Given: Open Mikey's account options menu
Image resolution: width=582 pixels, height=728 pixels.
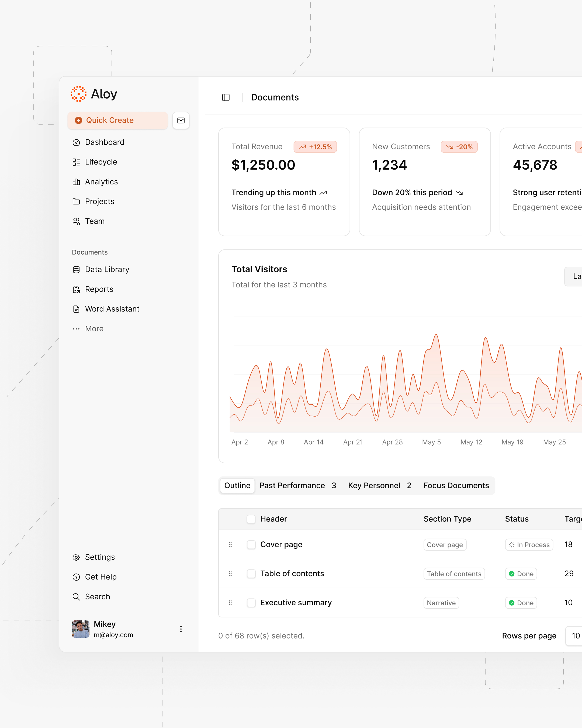Looking at the screenshot, I should click(181, 629).
